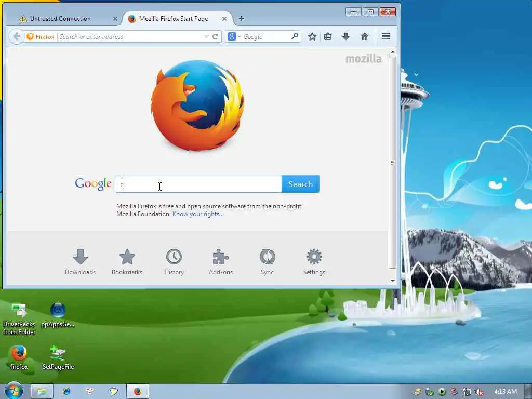The width and height of the screenshot is (532, 399).
Task: Click the magnifier in toolbar search box
Action: click(x=295, y=36)
